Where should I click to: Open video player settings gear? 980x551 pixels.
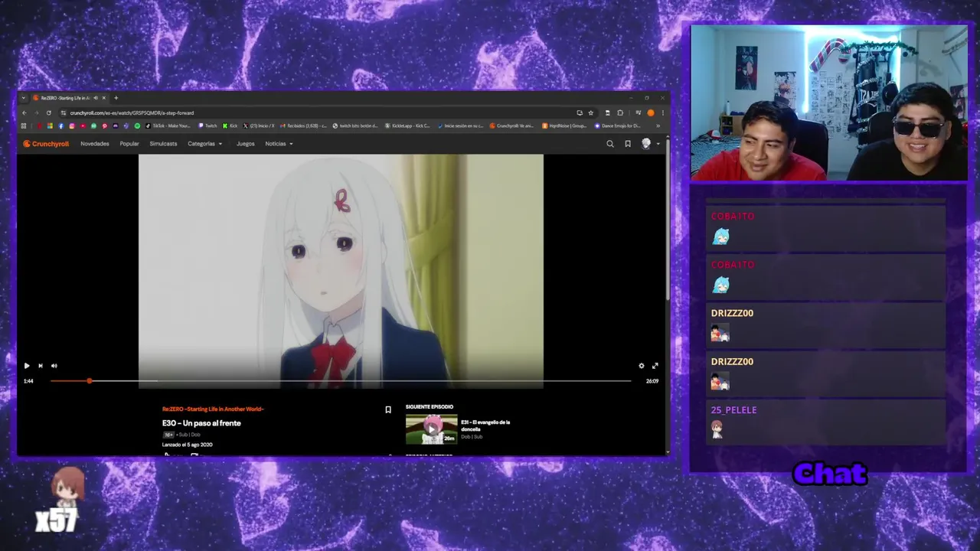pyautogui.click(x=642, y=366)
